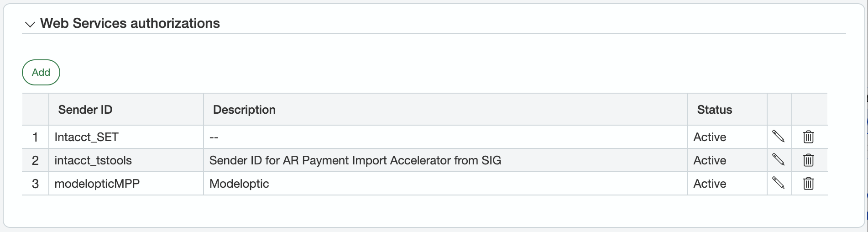Viewport: 868px width, 232px height.
Task: Select the Intacct_SET sender ID cell
Action: coord(86,137)
